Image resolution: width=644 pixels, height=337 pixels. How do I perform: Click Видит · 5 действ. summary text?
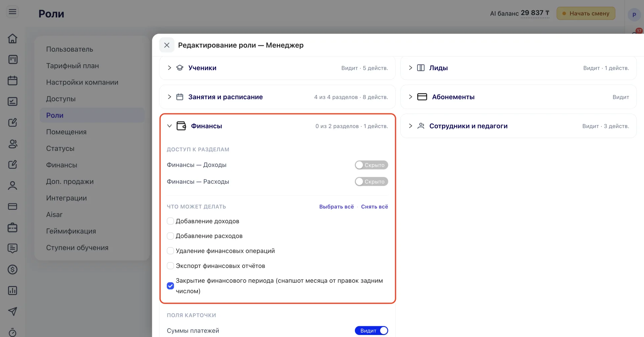365,68
